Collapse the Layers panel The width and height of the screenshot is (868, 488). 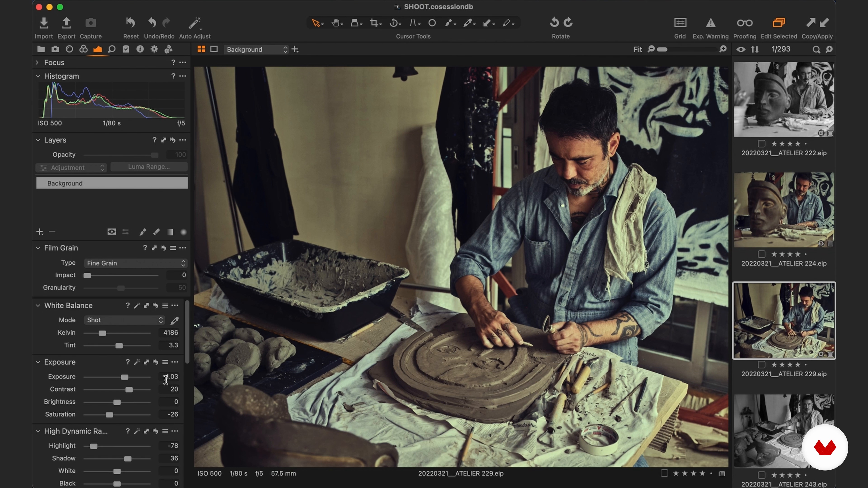[38, 140]
